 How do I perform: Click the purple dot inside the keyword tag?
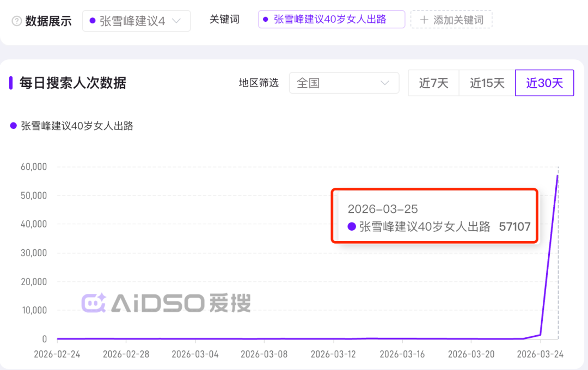click(x=265, y=20)
